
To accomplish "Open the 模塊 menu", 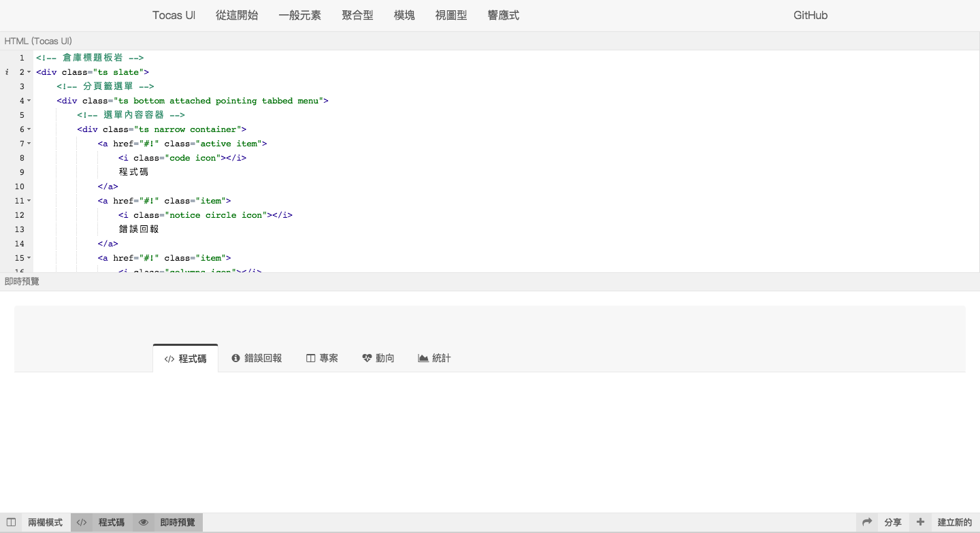I will [404, 15].
